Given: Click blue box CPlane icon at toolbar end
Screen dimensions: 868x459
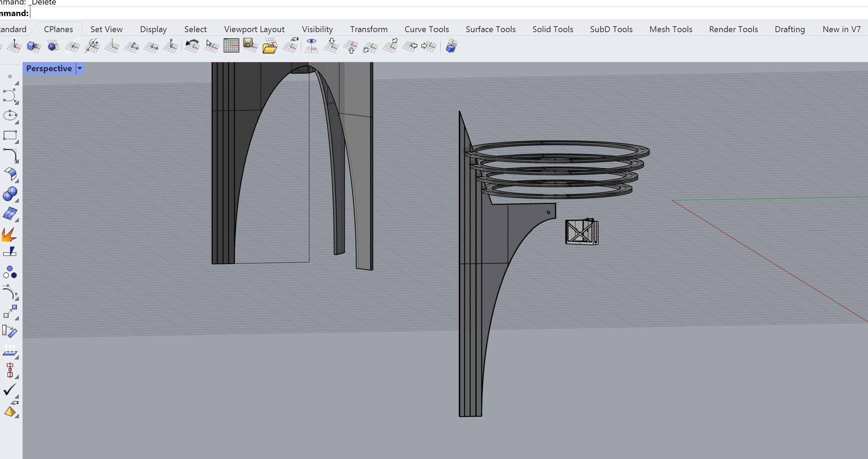Looking at the screenshot, I should 451,46.
